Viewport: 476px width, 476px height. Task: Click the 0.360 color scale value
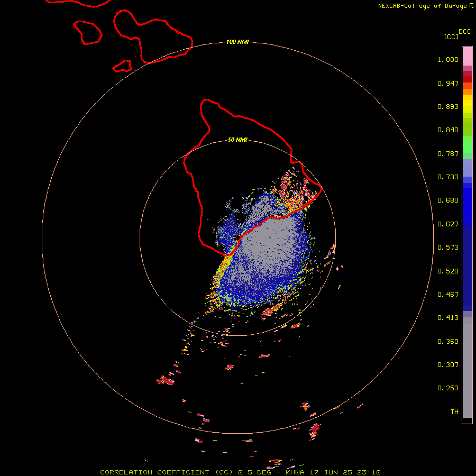click(x=448, y=342)
